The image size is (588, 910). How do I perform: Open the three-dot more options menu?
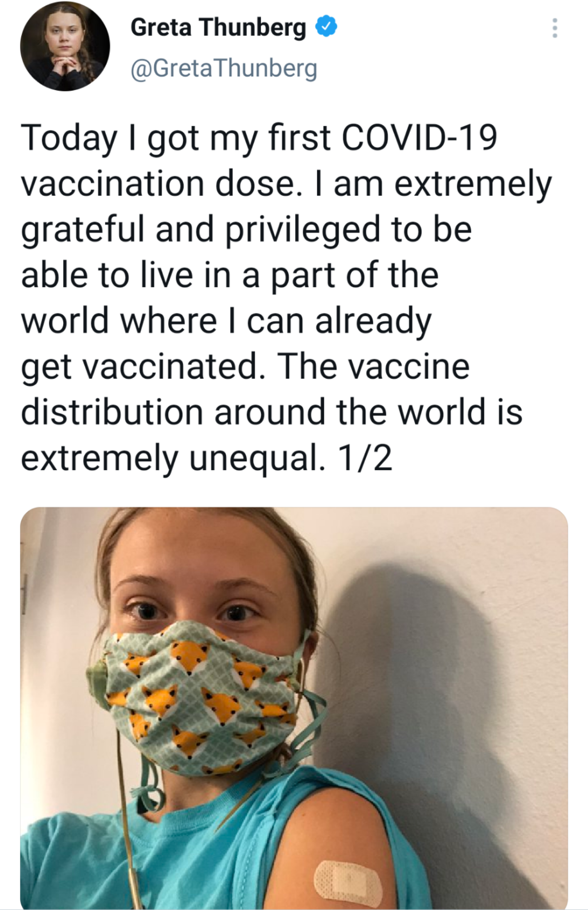[x=554, y=28]
